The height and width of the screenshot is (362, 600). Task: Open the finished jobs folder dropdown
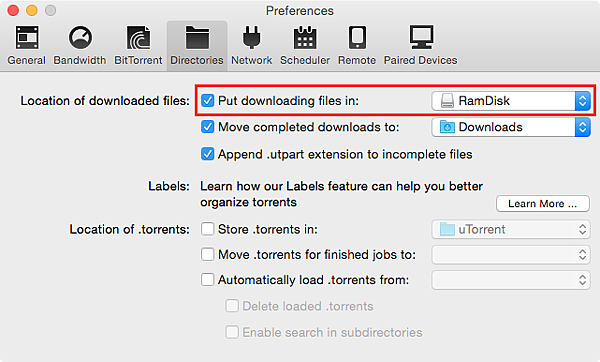coord(511,255)
